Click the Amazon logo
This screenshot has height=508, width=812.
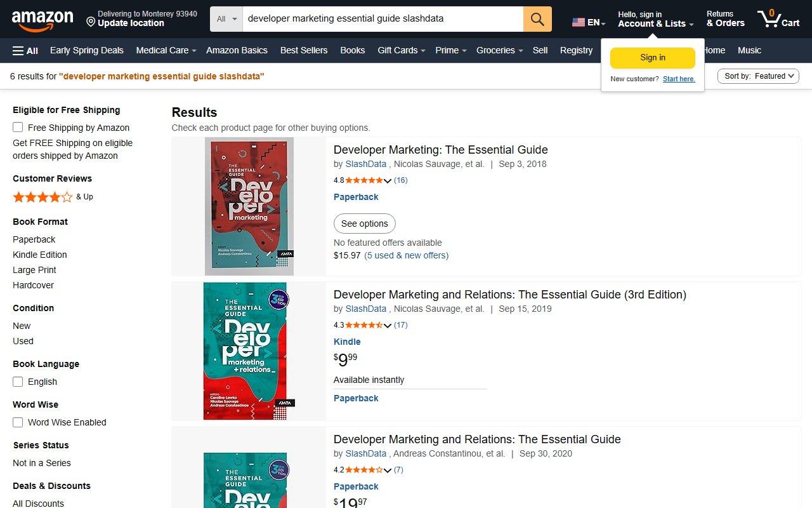[43, 19]
